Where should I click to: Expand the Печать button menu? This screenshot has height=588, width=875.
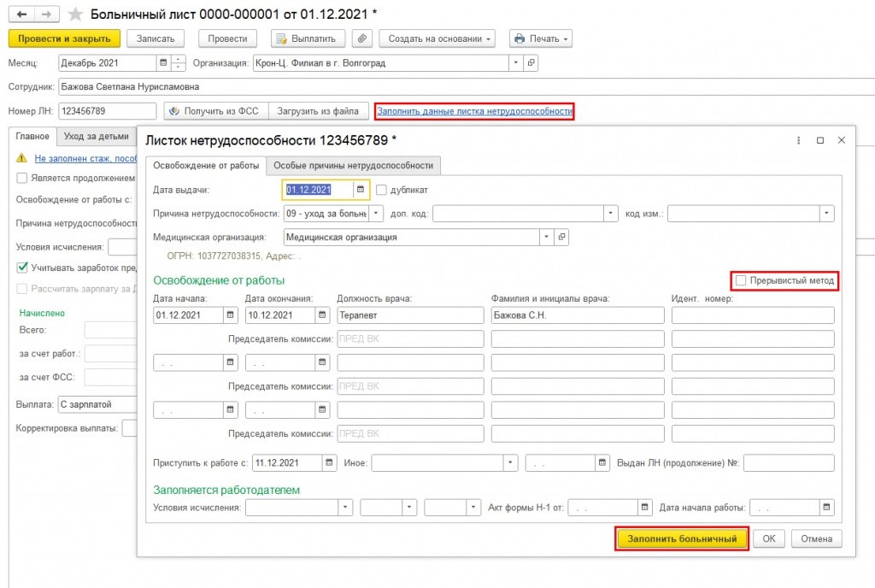pyautogui.click(x=541, y=38)
